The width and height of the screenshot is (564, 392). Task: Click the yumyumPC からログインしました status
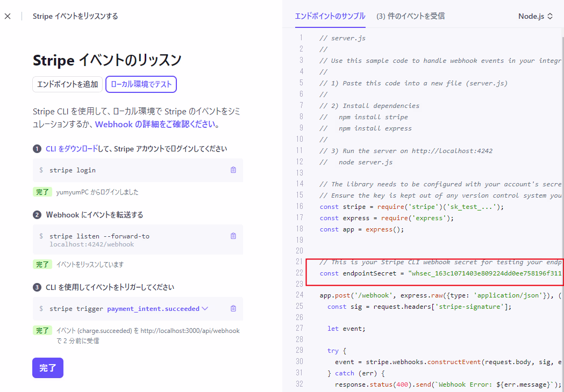coord(97,192)
